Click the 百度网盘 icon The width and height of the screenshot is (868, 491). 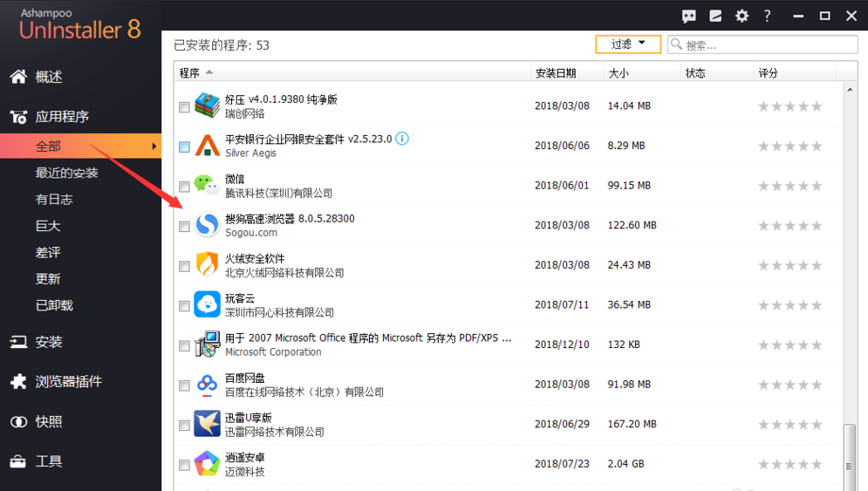pos(207,384)
